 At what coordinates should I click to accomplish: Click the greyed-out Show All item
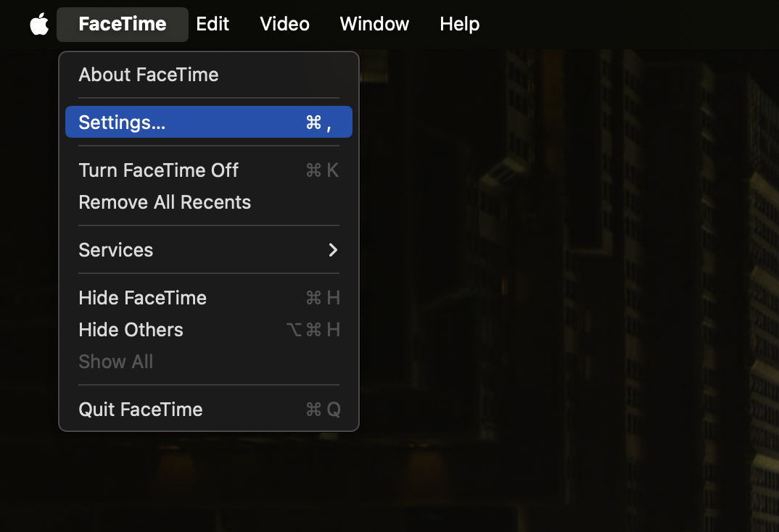click(116, 362)
